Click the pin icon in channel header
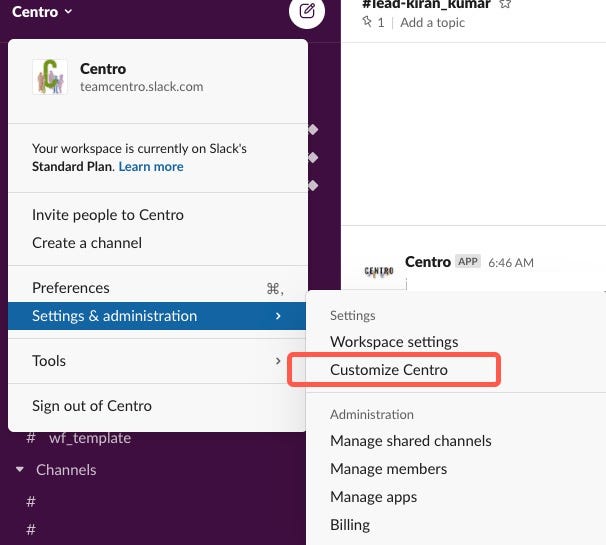The width and height of the screenshot is (606, 545). click(367, 22)
